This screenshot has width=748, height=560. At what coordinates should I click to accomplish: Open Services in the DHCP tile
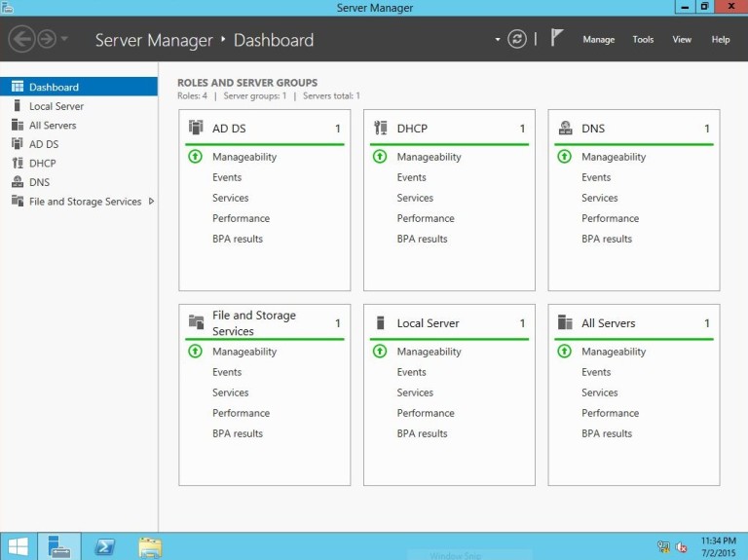tap(415, 198)
